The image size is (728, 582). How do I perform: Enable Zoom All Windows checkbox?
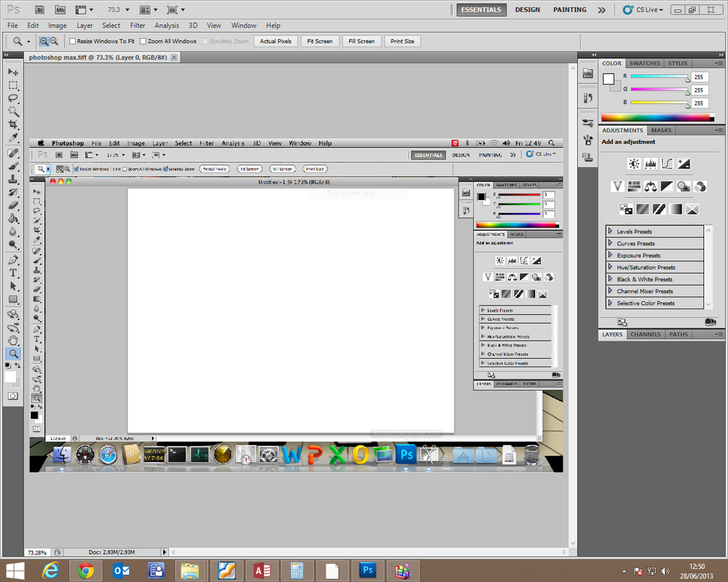[143, 41]
